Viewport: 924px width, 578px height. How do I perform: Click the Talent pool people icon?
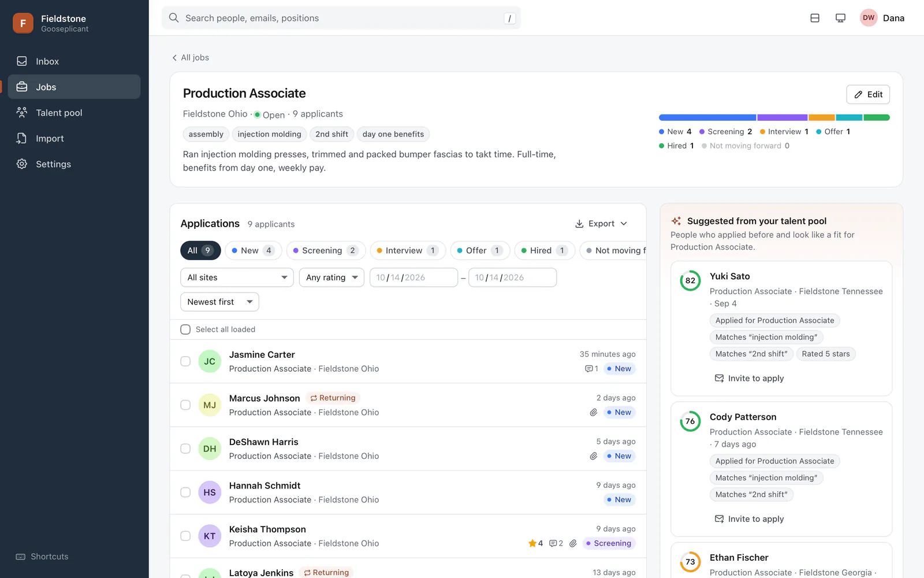pos(22,113)
